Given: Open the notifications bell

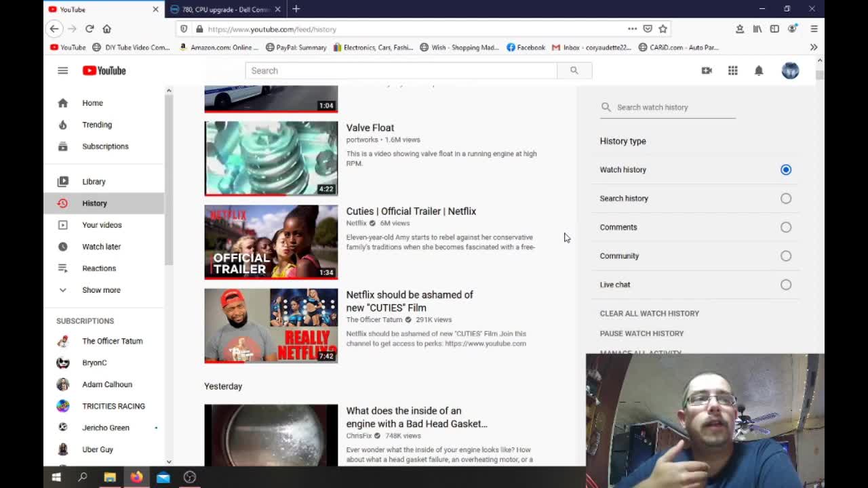Looking at the screenshot, I should tap(759, 70).
